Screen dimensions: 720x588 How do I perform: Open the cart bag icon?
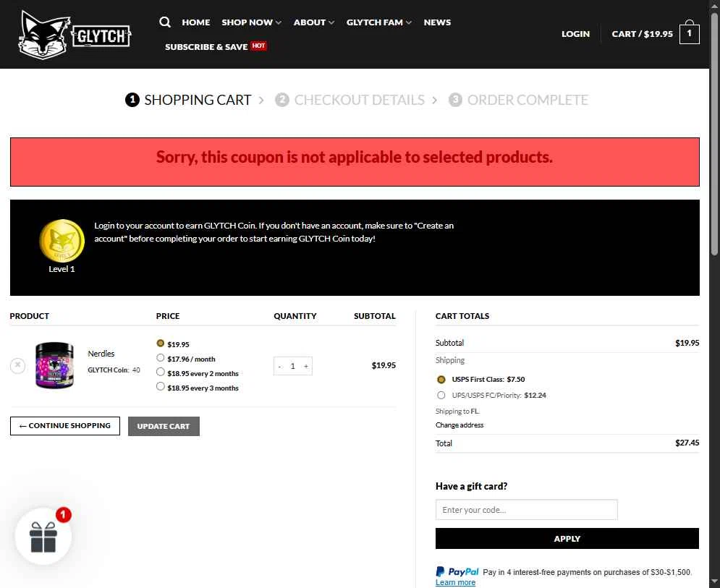(689, 33)
